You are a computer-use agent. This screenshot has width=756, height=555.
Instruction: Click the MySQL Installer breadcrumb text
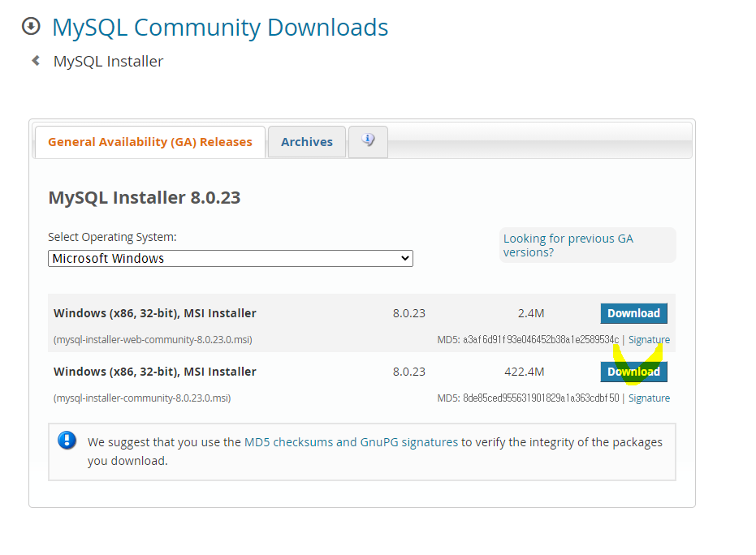pos(109,62)
